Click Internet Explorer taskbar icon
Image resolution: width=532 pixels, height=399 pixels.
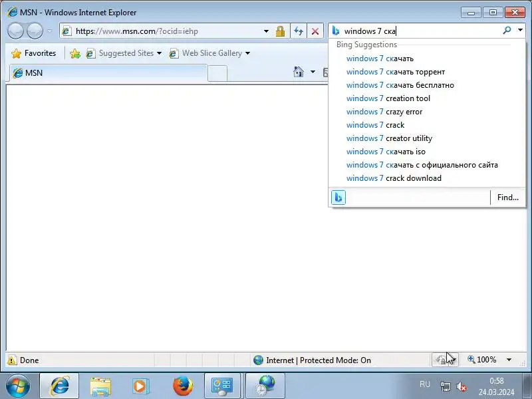coord(59,386)
